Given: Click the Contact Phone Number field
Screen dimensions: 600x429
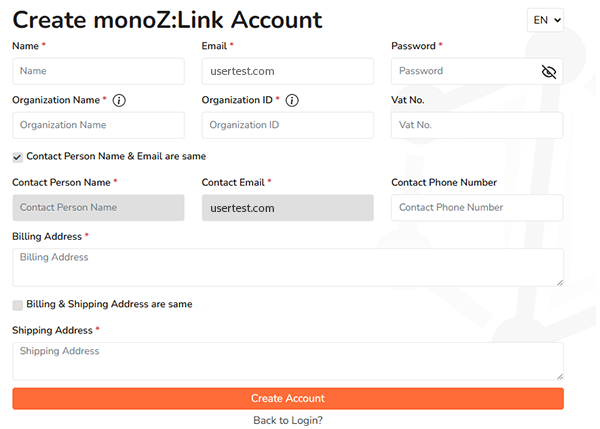Looking at the screenshot, I should (x=477, y=207).
